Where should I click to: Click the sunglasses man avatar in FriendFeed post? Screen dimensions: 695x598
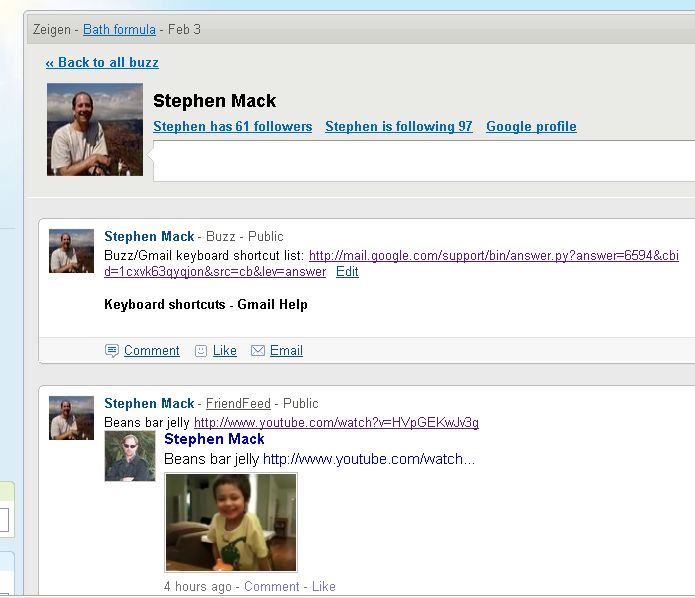click(130, 456)
